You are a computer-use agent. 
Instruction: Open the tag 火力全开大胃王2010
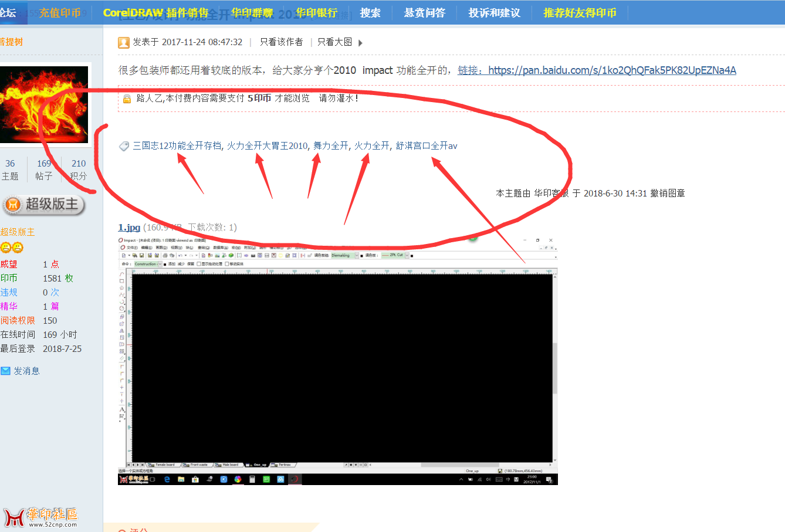(267, 146)
